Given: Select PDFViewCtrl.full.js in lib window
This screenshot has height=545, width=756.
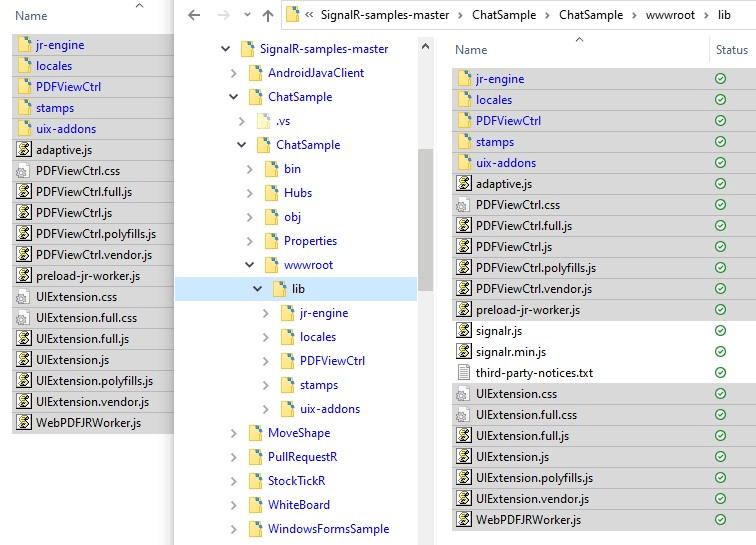Looking at the screenshot, I should pos(524,226).
